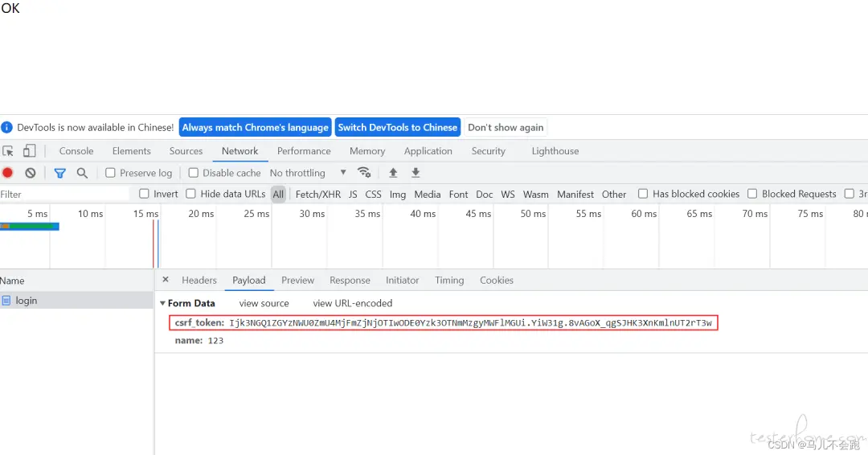Open the Timing detail tab
The width and height of the screenshot is (868, 455).
tap(449, 280)
